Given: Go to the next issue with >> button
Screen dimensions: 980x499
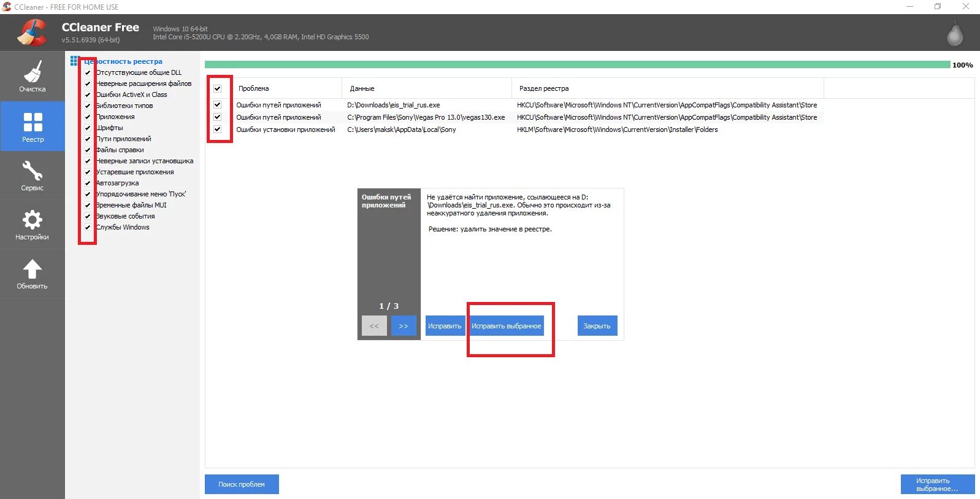Looking at the screenshot, I should point(404,326).
